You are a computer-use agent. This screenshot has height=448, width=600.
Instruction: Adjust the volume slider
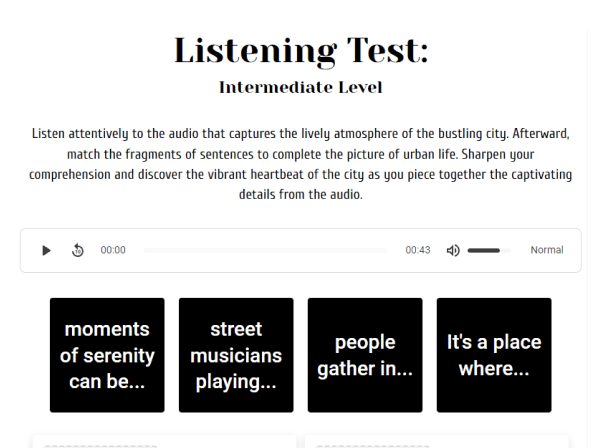[488, 250]
